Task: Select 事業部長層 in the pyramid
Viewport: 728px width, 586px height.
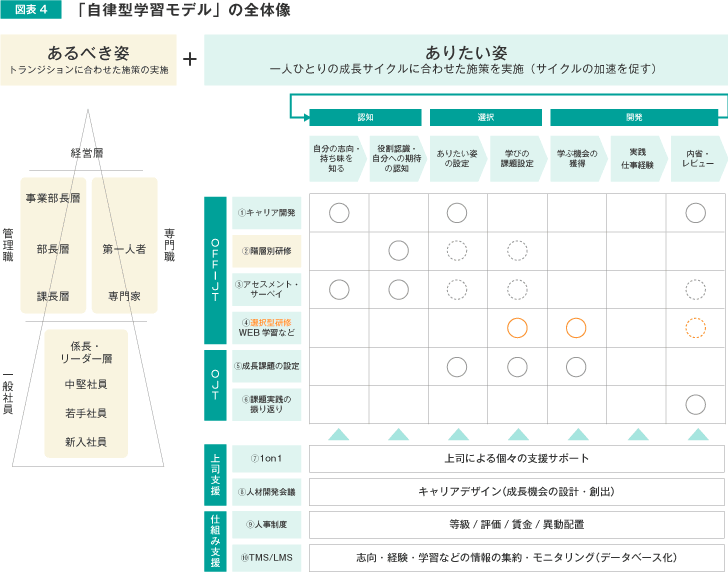Action: (x=53, y=198)
